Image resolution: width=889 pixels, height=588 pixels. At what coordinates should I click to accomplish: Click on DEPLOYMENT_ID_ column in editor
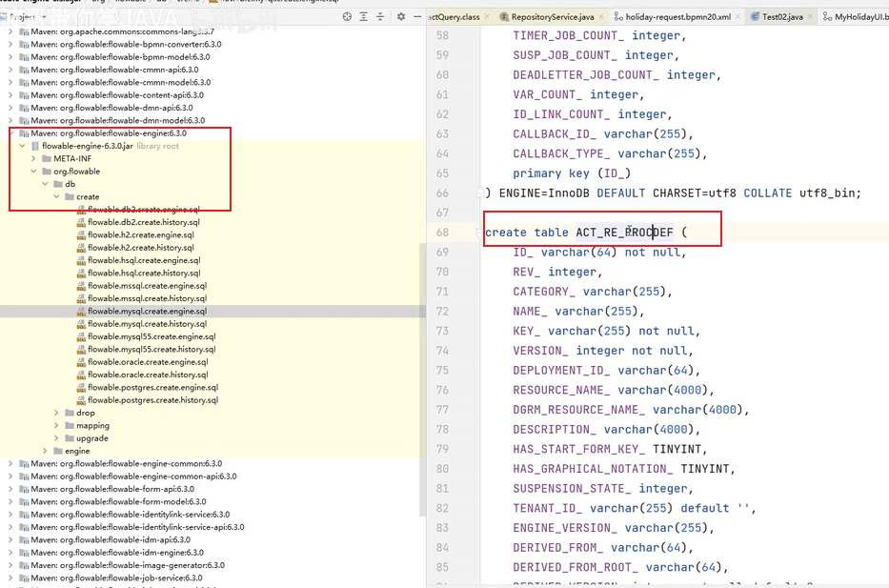[562, 371]
